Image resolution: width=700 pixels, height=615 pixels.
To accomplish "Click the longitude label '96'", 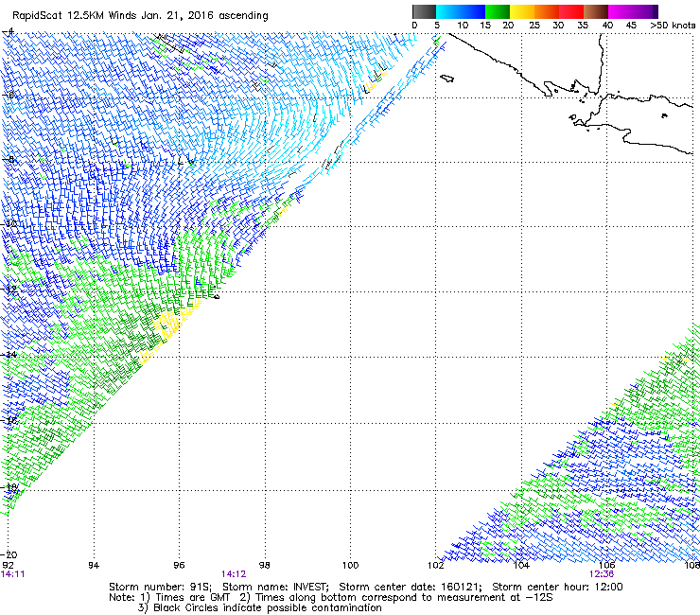I will pos(179,566).
